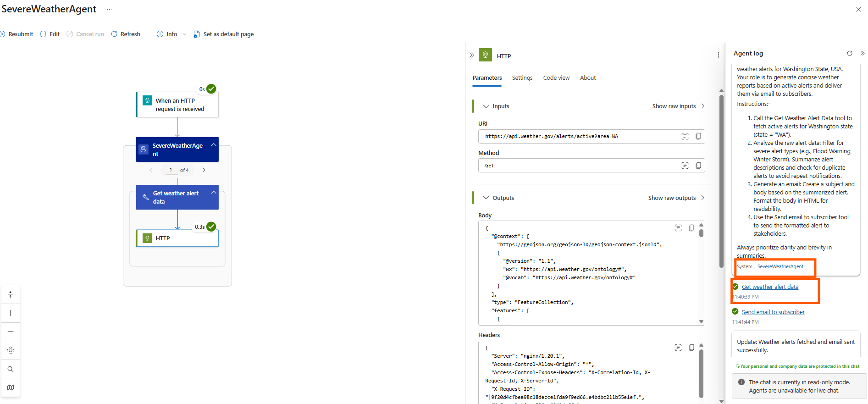Collapse the Outputs section
Image resolution: width=868 pixels, height=404 pixels.
[486, 198]
